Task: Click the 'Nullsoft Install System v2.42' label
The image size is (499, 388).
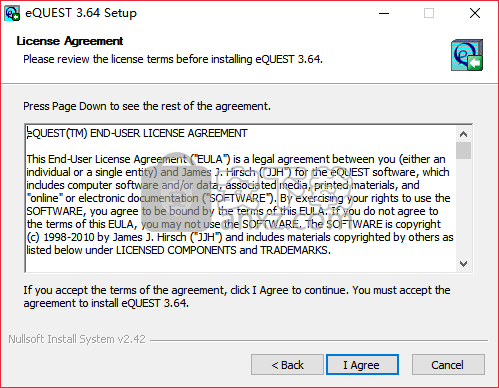Action: (77, 339)
